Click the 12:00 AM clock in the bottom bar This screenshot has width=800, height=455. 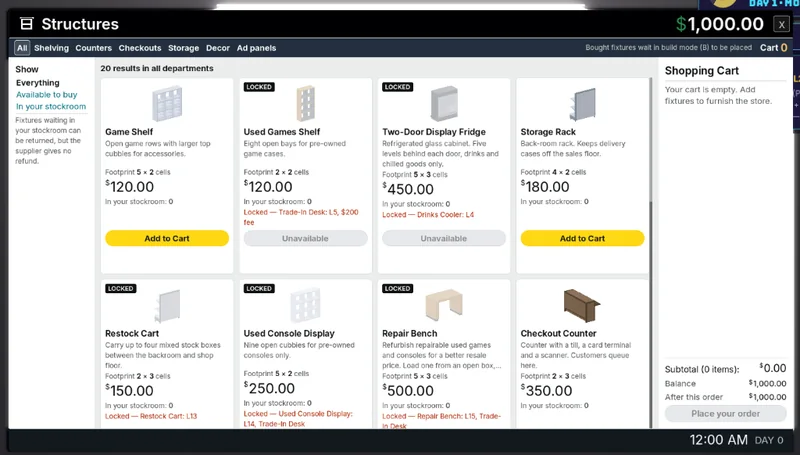(x=718, y=440)
